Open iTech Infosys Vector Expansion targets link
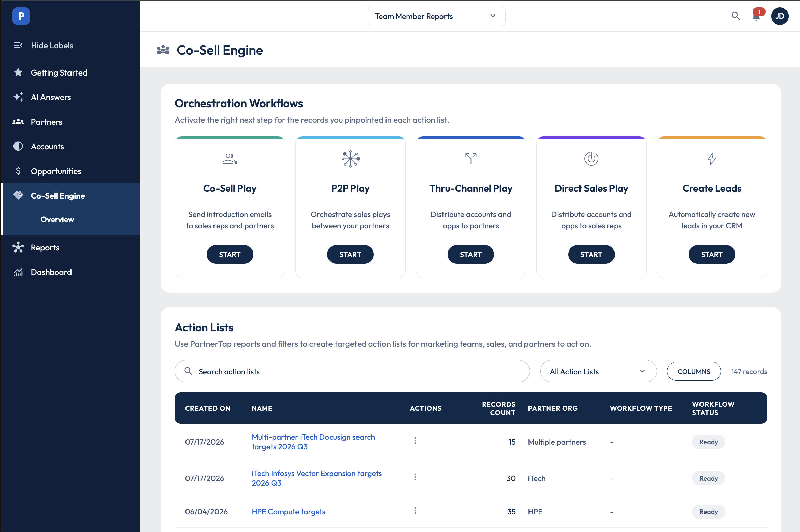Viewport: 800px width, 532px height. coord(316,478)
